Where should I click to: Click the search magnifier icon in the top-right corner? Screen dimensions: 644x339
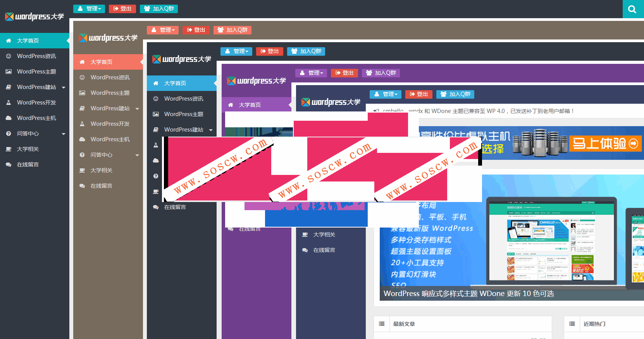coord(632,9)
